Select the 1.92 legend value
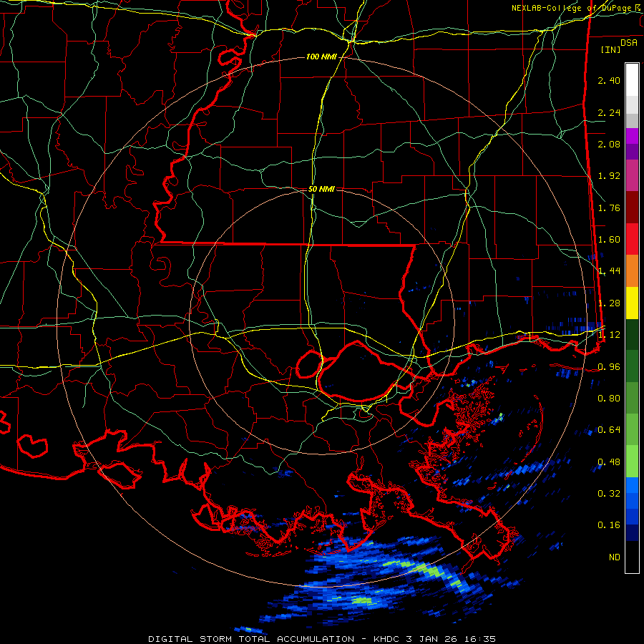644x644 pixels. click(x=609, y=176)
